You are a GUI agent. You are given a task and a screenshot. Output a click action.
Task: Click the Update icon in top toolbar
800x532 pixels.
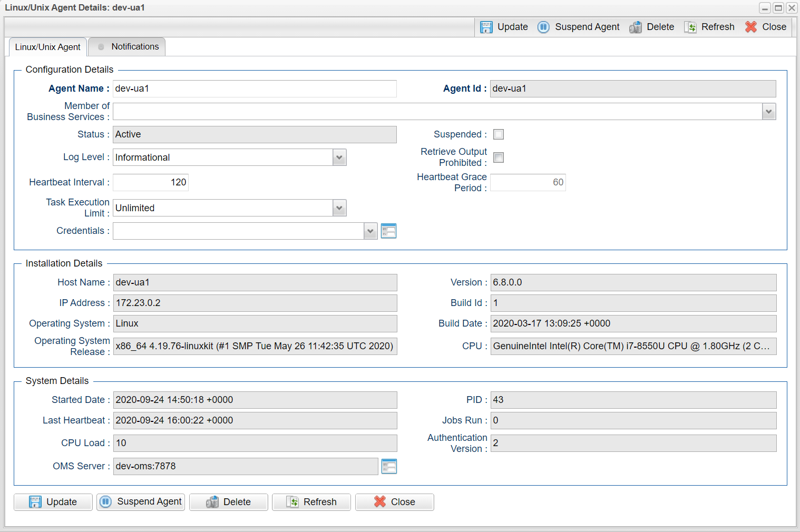486,27
